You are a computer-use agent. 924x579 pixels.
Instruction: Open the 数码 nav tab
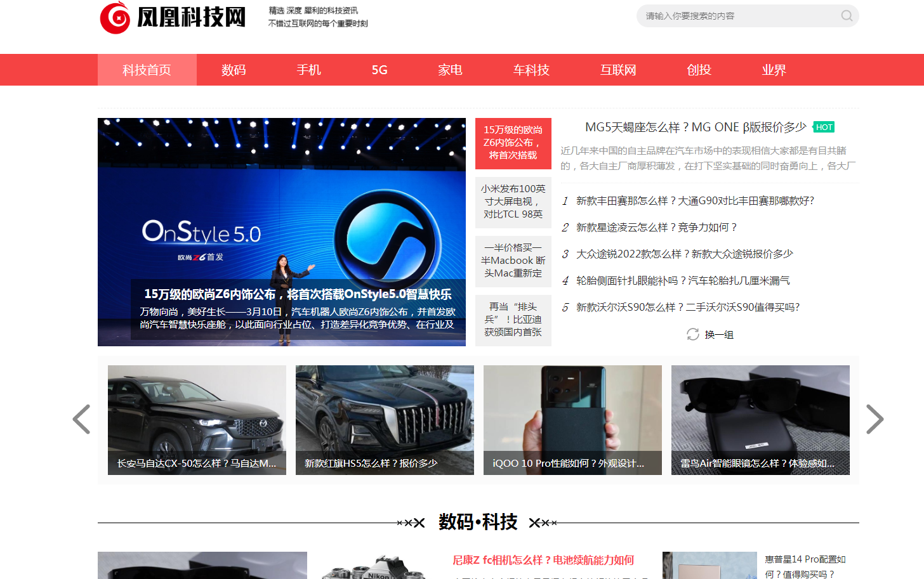point(234,70)
